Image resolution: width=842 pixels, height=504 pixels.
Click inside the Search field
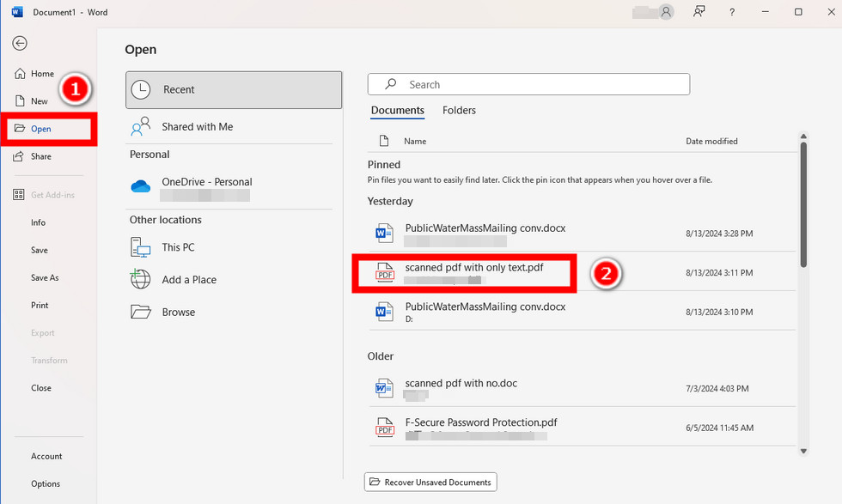tap(528, 84)
